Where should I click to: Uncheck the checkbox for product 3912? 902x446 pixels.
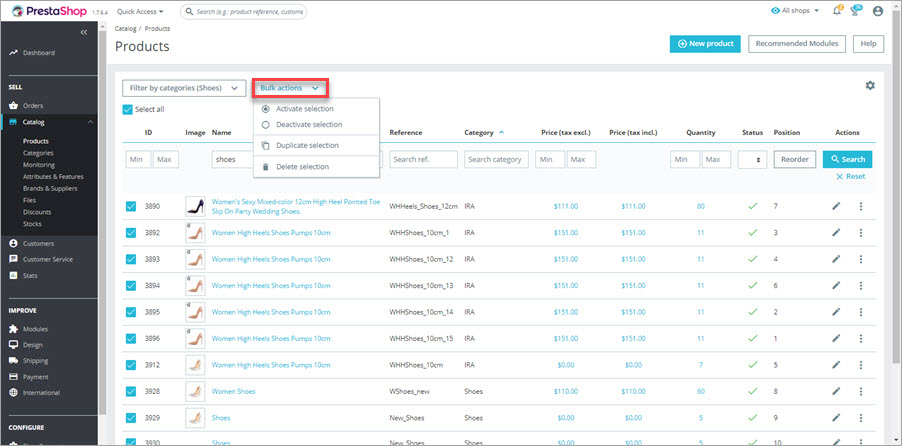131,365
